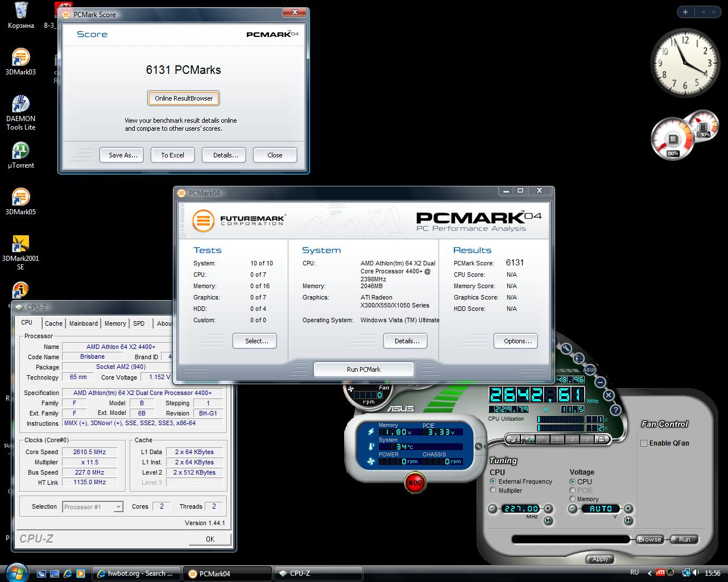Switch to the CPU-Z Mainboard tab
728x582 pixels.
click(x=84, y=323)
